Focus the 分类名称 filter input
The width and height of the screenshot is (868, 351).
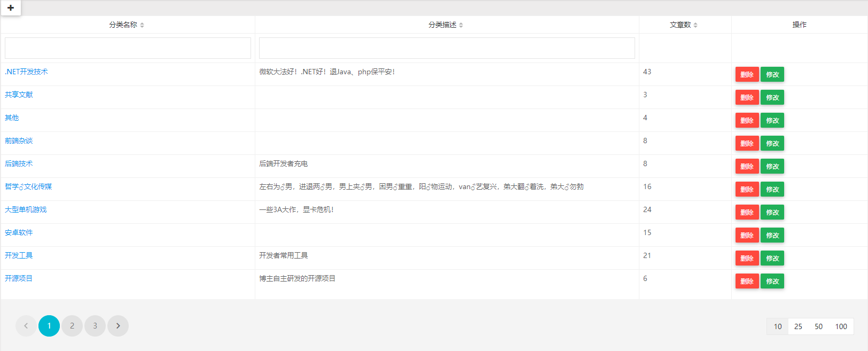click(128, 48)
